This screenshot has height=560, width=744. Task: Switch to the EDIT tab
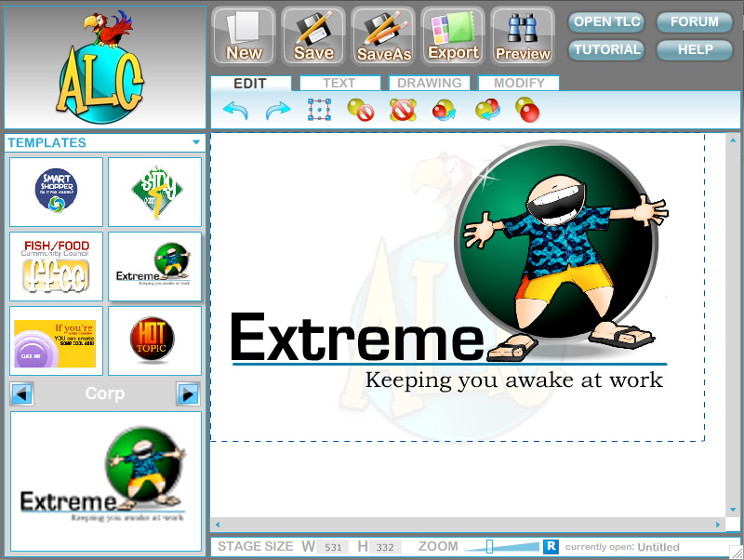coord(250,84)
